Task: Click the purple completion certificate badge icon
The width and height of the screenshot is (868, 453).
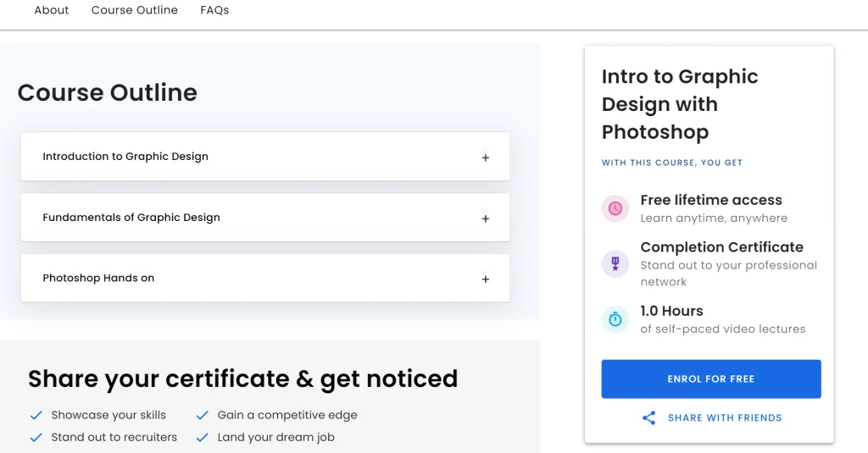Action: (x=615, y=264)
